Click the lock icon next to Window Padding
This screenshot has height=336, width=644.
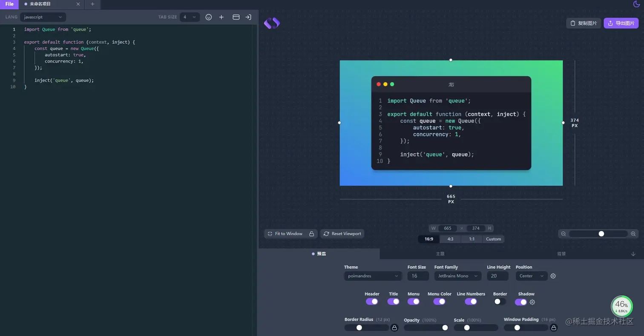coord(554,327)
